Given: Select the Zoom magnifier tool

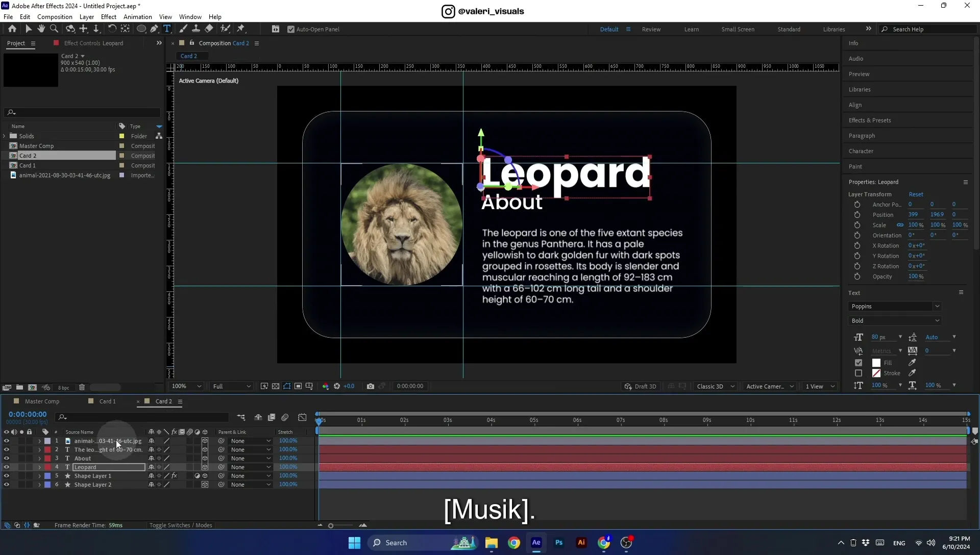Looking at the screenshot, I should 54,29.
